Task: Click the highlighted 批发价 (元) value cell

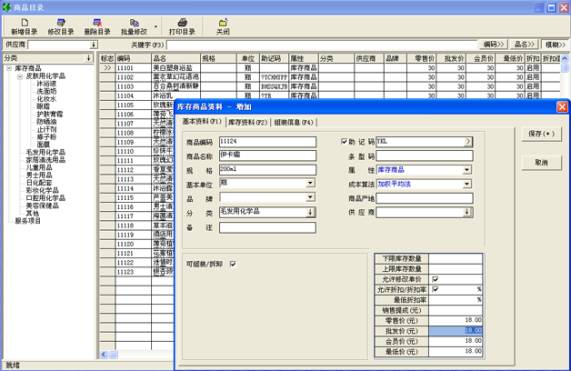Action: [456, 331]
